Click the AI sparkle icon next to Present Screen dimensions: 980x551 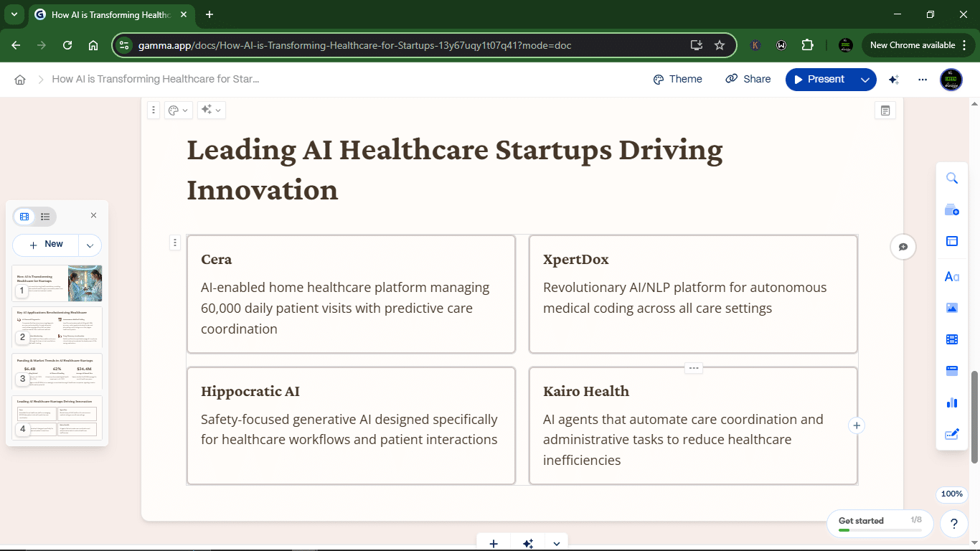894,80
